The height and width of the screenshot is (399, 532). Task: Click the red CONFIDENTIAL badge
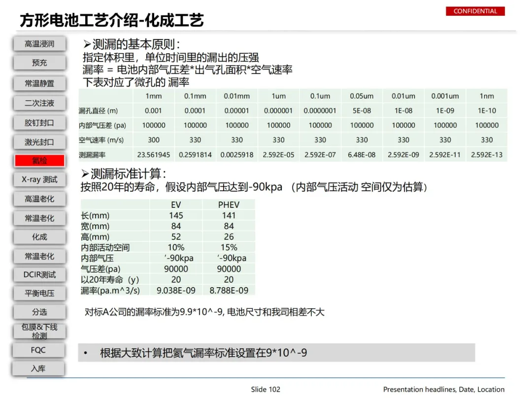tap(475, 11)
